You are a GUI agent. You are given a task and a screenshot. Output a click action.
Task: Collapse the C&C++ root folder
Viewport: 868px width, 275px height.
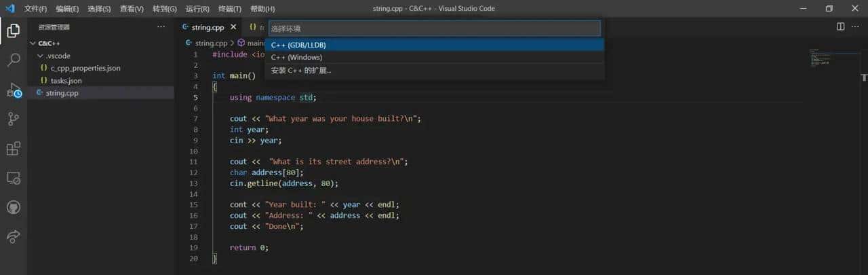[100, 43]
